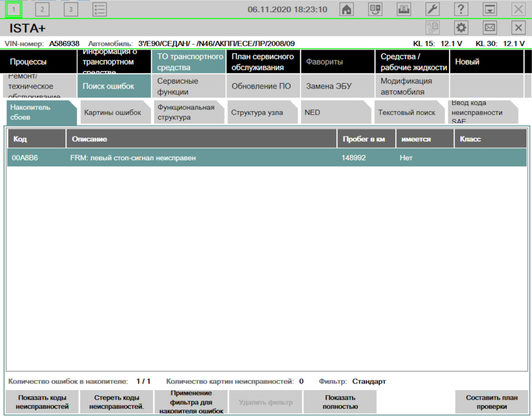Sort by Пробег в км column header
Screen dimensions: 532x417
point(366,139)
